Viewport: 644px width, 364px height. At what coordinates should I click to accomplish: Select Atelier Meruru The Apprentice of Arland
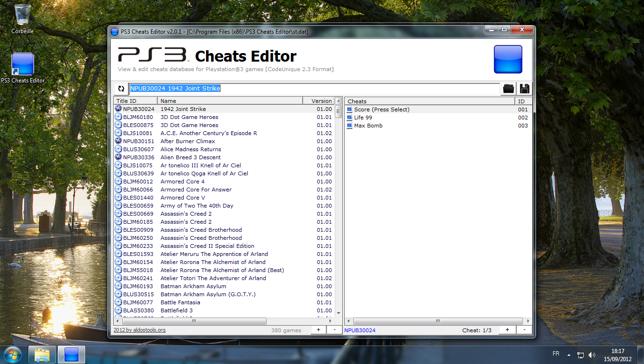[224, 254]
